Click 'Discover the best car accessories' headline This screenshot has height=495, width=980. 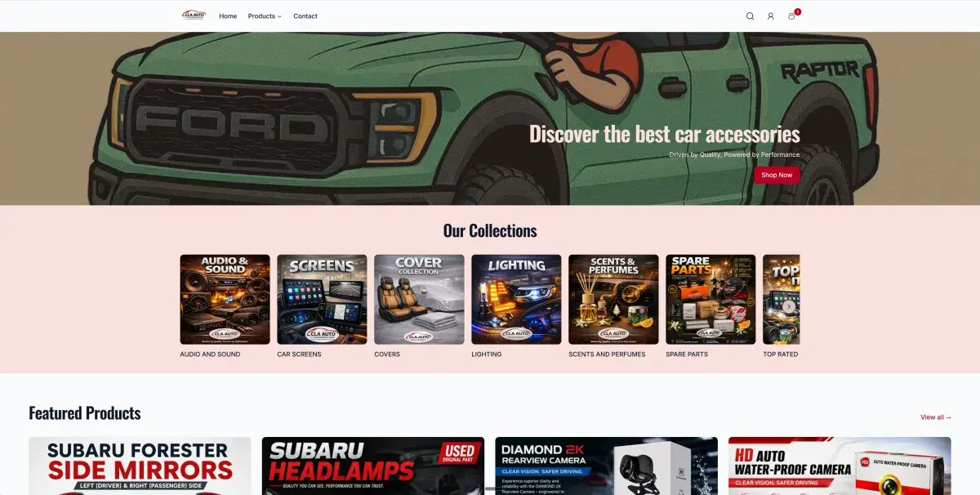pos(665,134)
